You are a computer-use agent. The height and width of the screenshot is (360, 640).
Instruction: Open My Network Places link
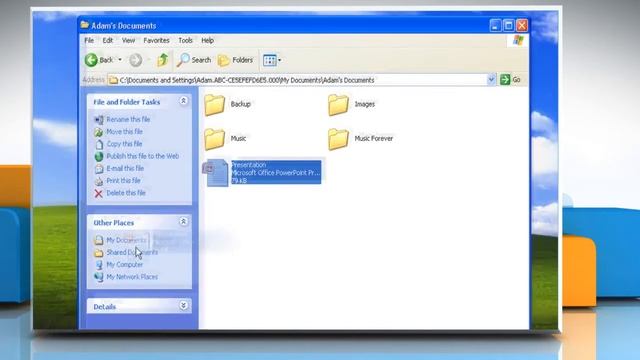point(132,277)
